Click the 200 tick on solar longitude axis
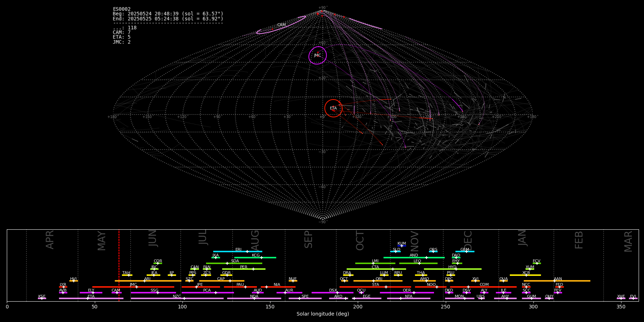Viewport: 644px width, 322px height. click(x=358, y=307)
